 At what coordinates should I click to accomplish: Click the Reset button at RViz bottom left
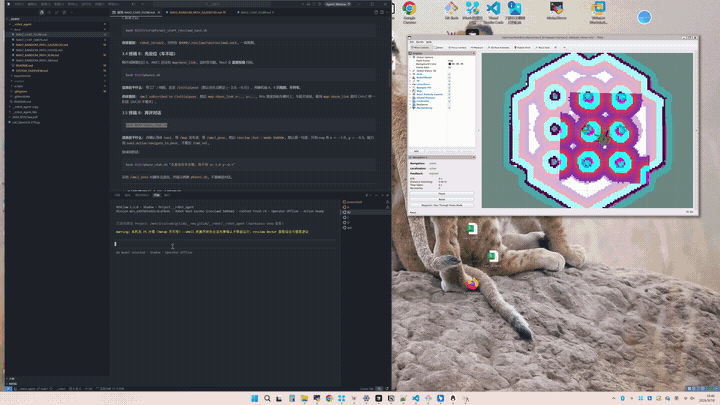pos(413,213)
